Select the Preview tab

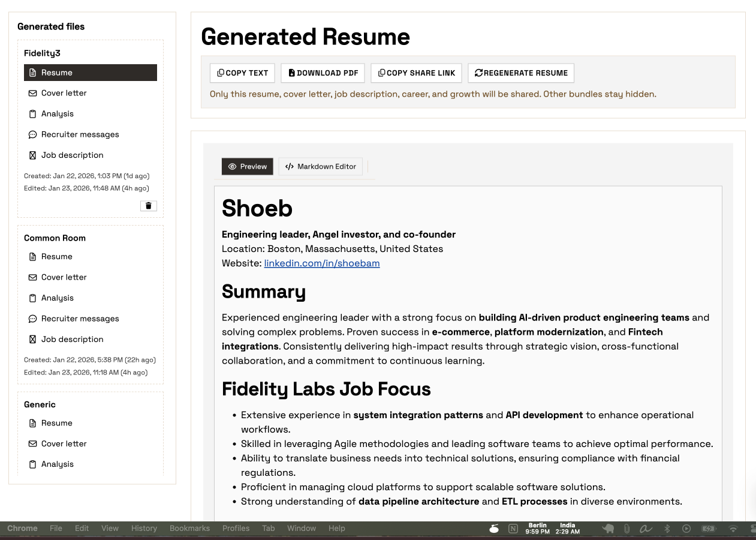coord(247,167)
